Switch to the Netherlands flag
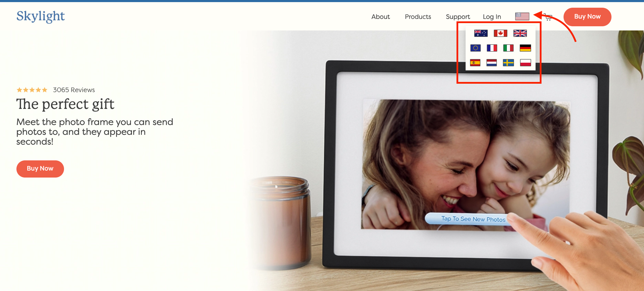 491,63
